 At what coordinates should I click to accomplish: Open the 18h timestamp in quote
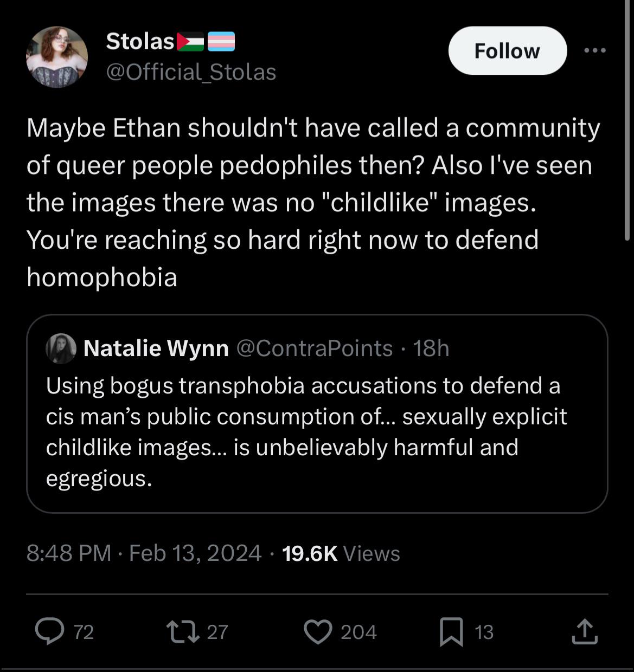coord(431,348)
